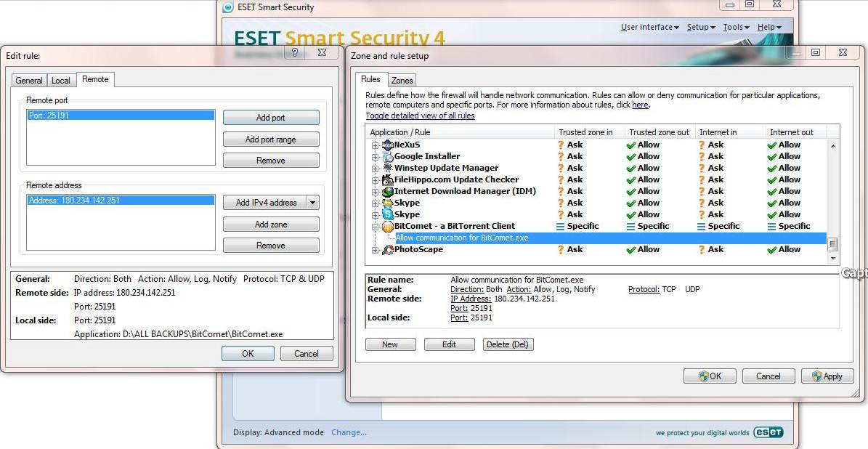
Task: Remove the selected remote port
Action: (271, 161)
